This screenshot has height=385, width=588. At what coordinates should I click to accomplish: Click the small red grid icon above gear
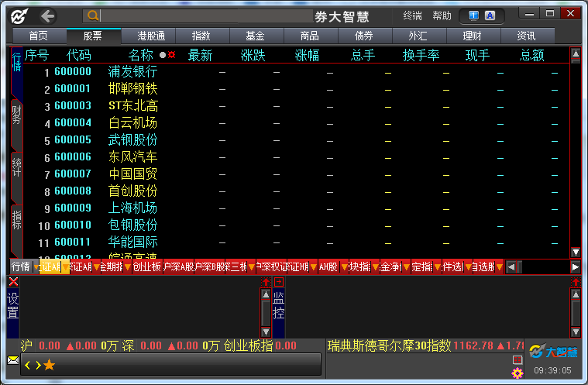(518, 360)
